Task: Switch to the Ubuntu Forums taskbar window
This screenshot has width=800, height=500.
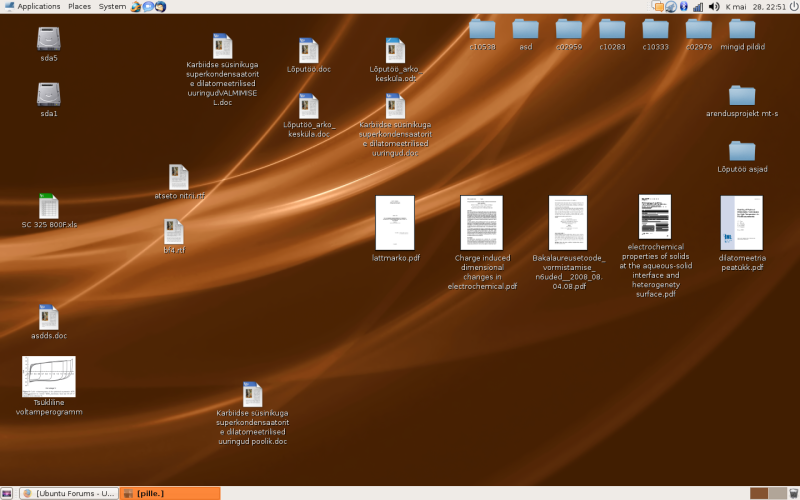Action: (x=69, y=493)
